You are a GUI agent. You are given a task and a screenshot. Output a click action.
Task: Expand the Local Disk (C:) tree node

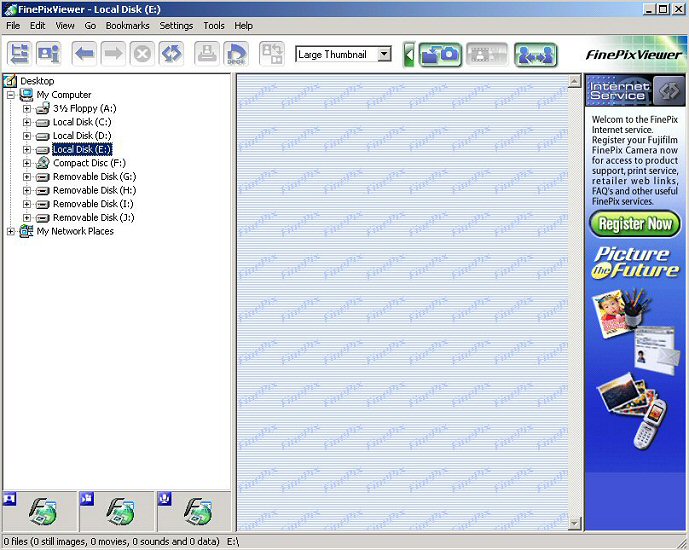click(x=27, y=122)
